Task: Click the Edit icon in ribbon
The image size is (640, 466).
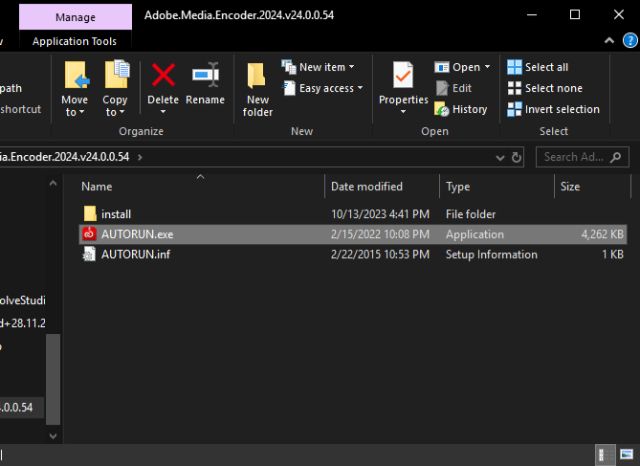Action: point(442,88)
